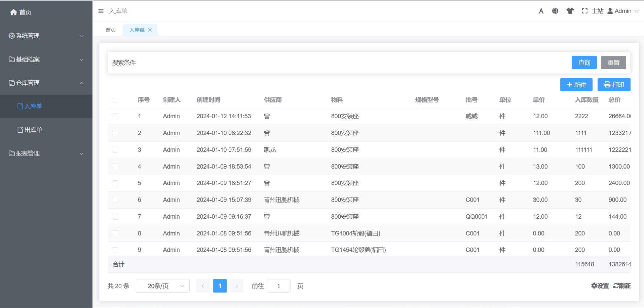This screenshot has width=644, height=308.
Task: Click the 报表管理 folder icon
Action: pyautogui.click(x=12, y=153)
